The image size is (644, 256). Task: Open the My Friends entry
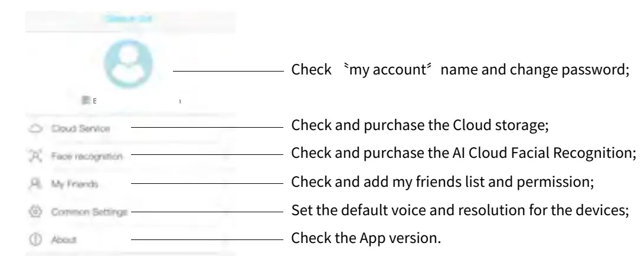tap(74, 185)
